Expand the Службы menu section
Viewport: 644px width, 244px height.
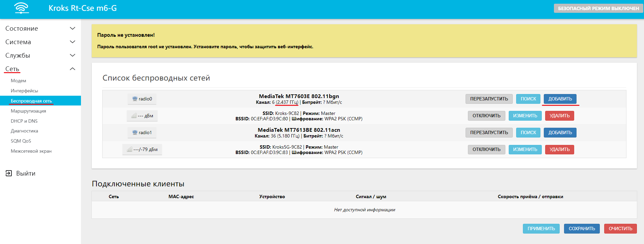[x=40, y=56]
